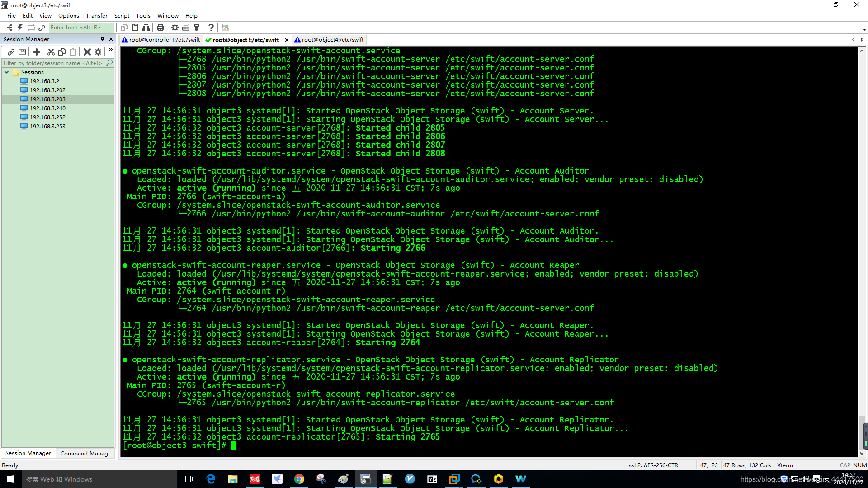This screenshot has height=488, width=868.
Task: Open Help with the question mark icon
Action: coord(211,28)
